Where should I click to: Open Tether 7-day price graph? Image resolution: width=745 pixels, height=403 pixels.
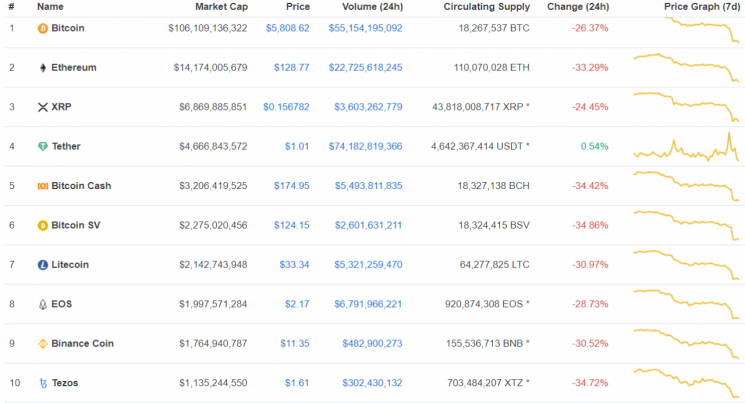pyautogui.click(x=686, y=147)
